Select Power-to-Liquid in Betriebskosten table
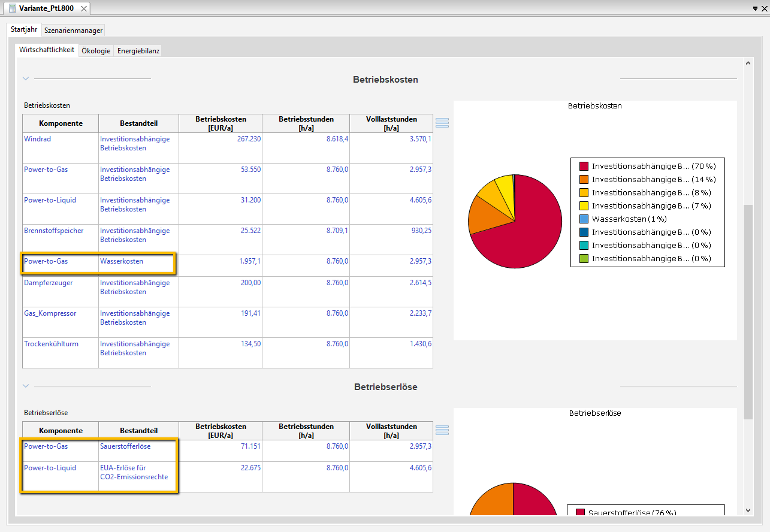 [x=61, y=209]
